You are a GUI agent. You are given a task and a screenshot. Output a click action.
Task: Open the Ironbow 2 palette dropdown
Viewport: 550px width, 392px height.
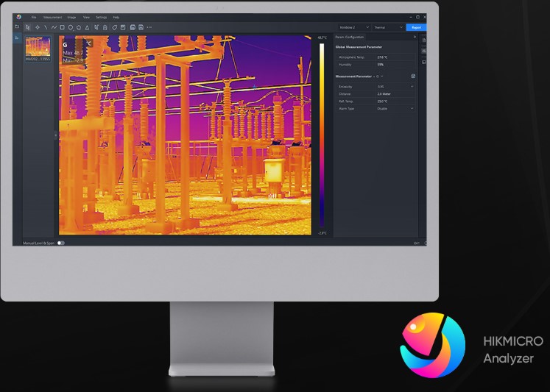(354, 27)
